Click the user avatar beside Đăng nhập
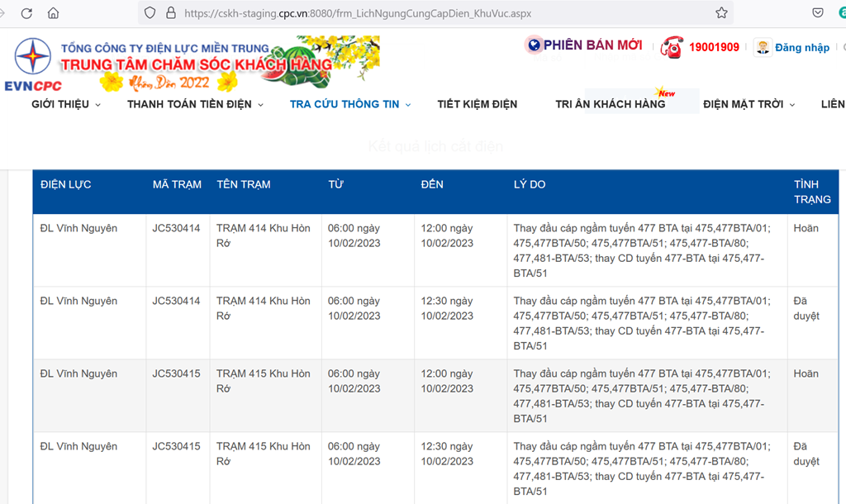Image resolution: width=846 pixels, height=504 pixels. [x=763, y=47]
